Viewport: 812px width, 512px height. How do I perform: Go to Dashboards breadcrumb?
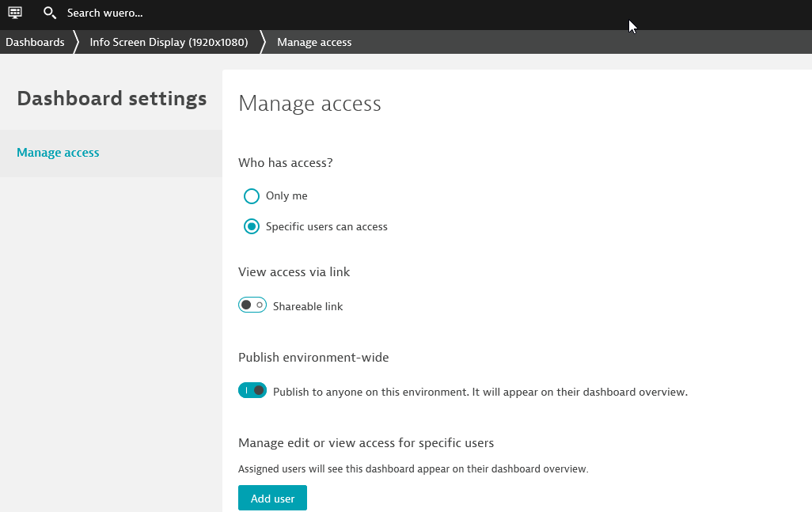point(35,42)
